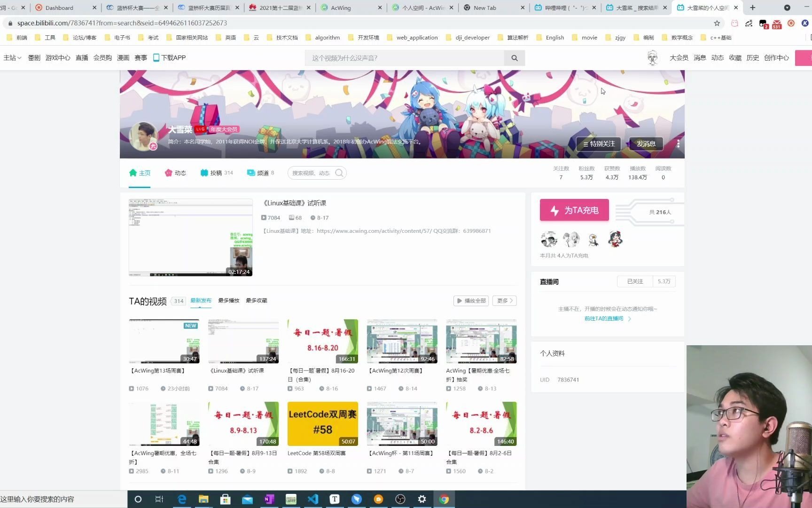Click the magnifier in the space video search box

pyautogui.click(x=339, y=173)
